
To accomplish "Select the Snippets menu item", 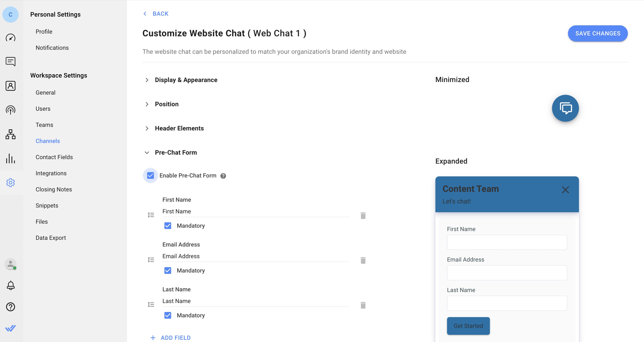I will (47, 206).
